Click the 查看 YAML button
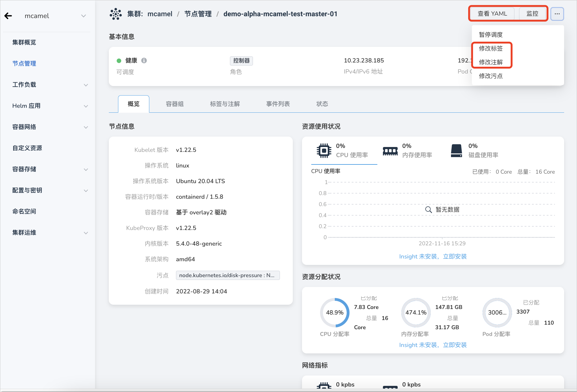 point(492,13)
